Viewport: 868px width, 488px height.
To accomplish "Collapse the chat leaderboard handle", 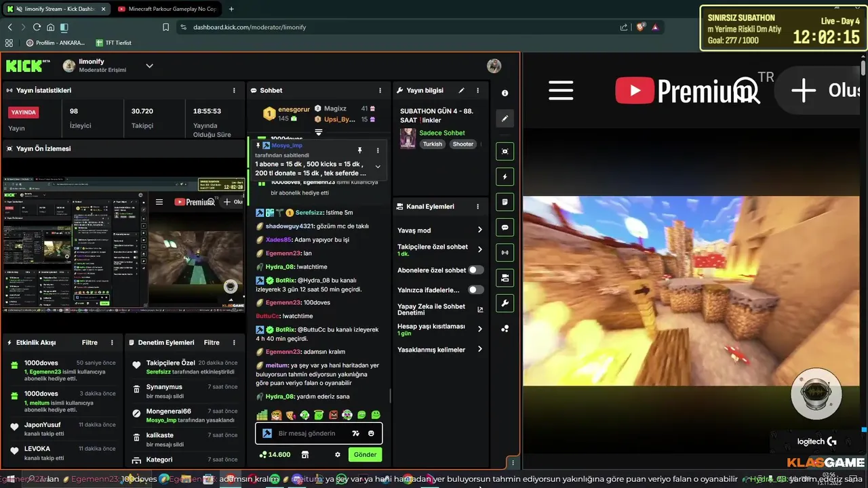I will 318,132.
